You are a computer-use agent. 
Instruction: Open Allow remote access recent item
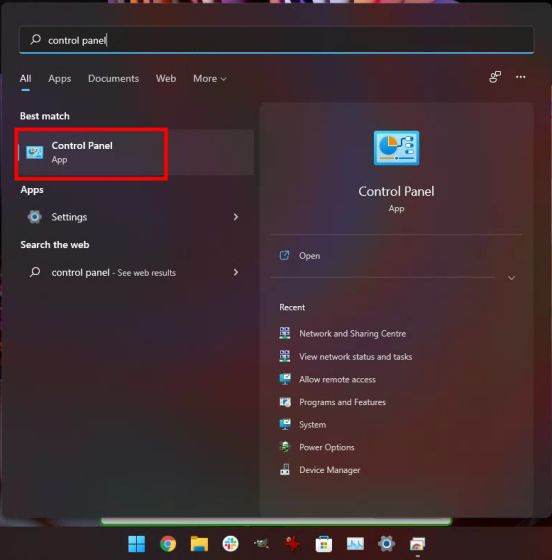328,379
